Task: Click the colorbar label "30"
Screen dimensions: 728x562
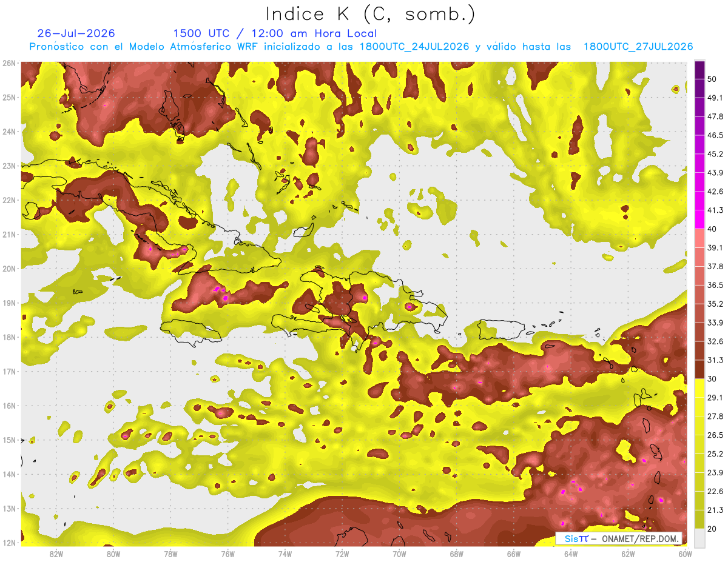Action: coord(713,379)
